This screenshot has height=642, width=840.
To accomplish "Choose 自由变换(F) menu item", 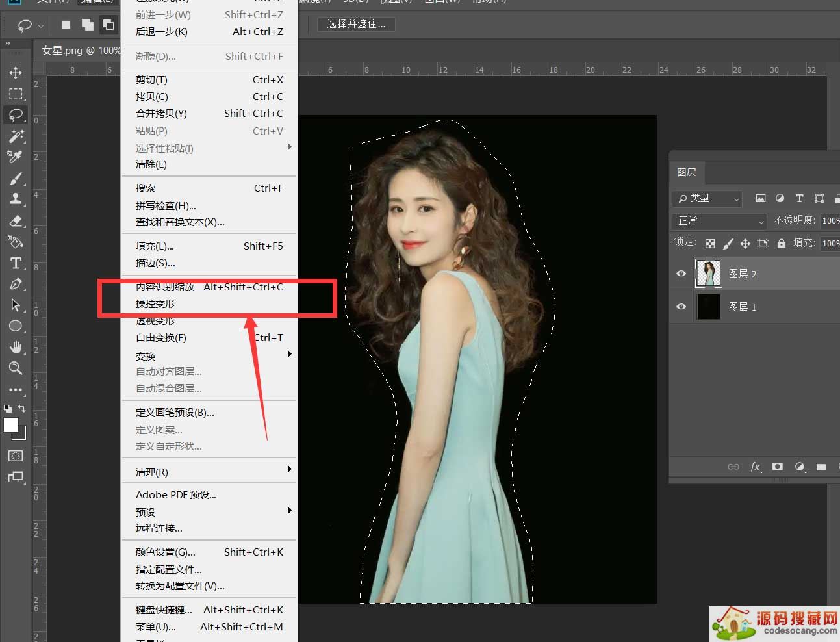I will [x=209, y=338].
